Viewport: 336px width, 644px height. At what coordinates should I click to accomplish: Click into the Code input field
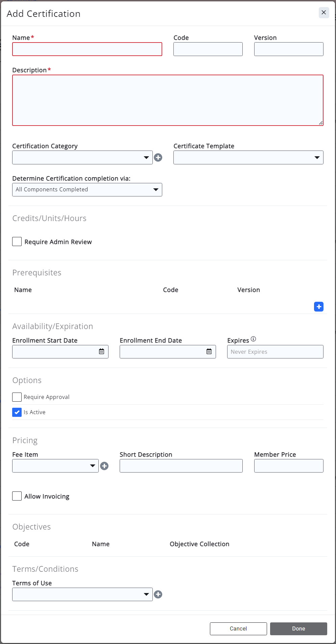(208, 49)
